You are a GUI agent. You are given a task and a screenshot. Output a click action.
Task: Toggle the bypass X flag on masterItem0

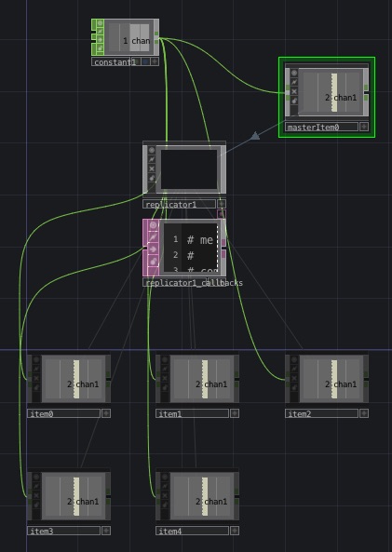pyautogui.click(x=294, y=91)
